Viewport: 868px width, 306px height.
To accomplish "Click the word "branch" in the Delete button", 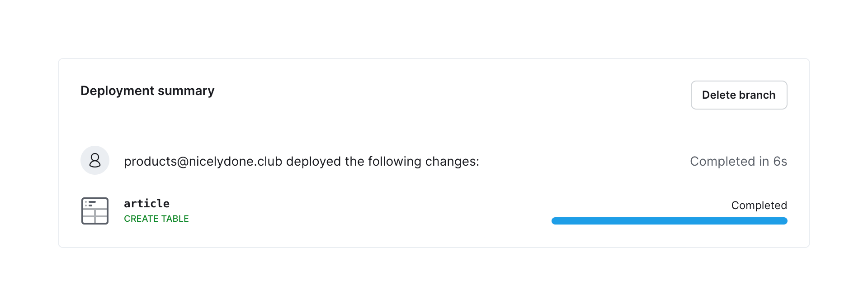I will (757, 95).
